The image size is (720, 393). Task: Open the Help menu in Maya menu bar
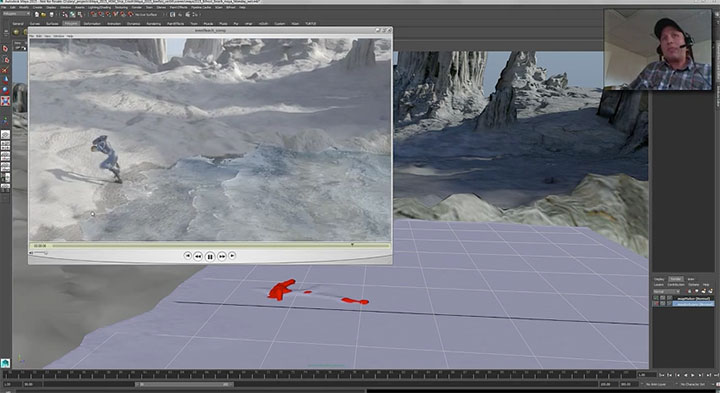pyautogui.click(x=242, y=7)
